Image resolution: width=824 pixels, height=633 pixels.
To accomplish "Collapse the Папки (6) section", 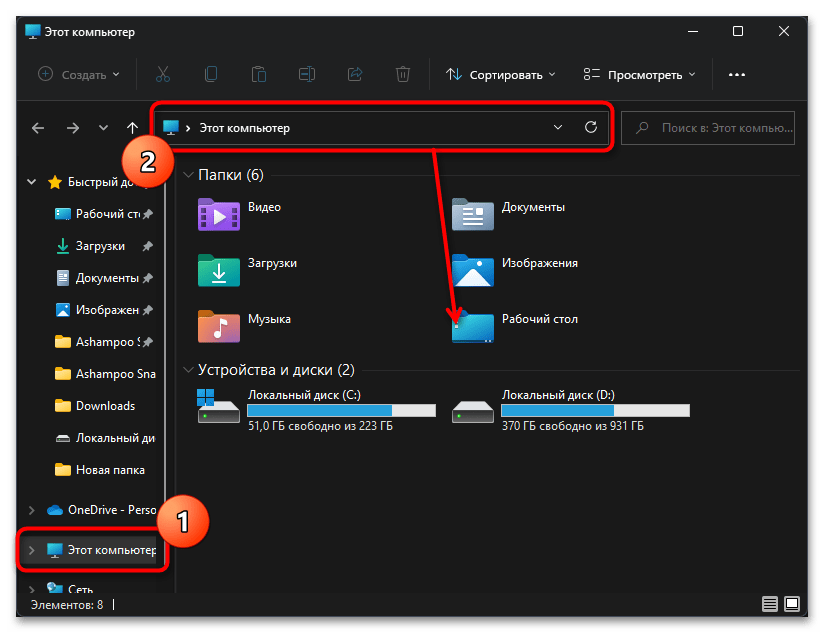I will pyautogui.click(x=188, y=175).
